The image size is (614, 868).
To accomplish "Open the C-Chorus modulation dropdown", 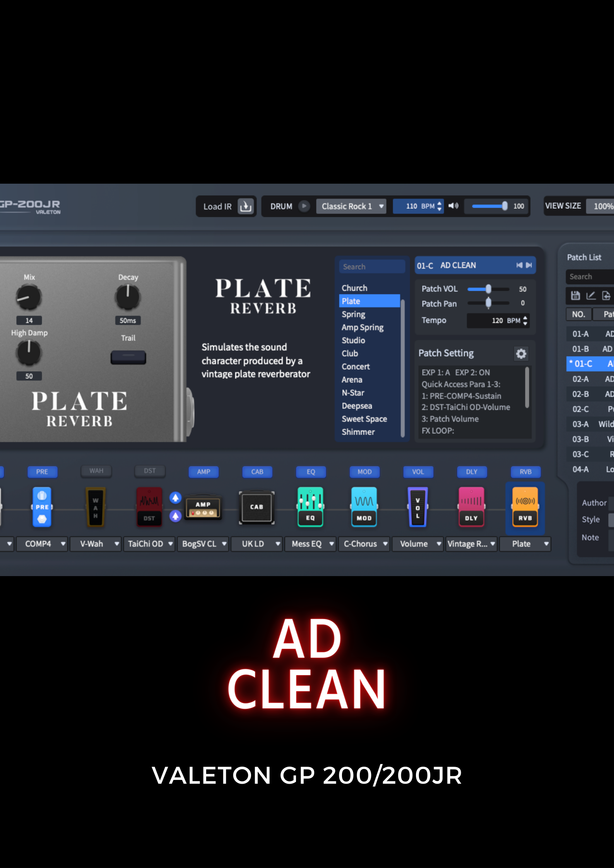I will [364, 544].
